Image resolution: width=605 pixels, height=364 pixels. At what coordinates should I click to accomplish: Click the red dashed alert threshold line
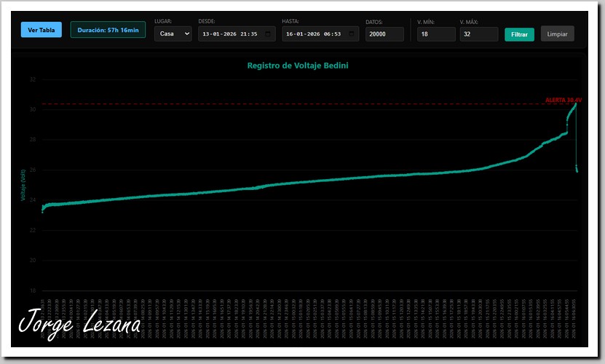[x=291, y=104]
